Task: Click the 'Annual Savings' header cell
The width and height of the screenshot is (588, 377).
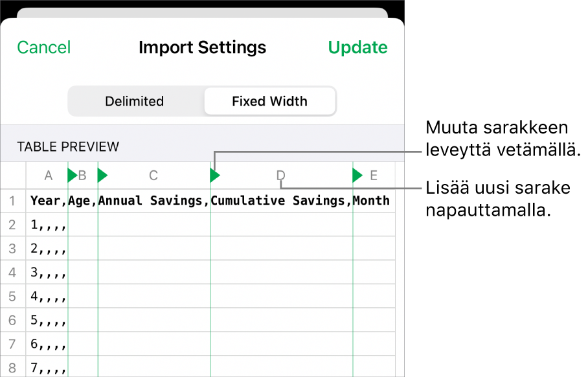Action: pos(153,201)
